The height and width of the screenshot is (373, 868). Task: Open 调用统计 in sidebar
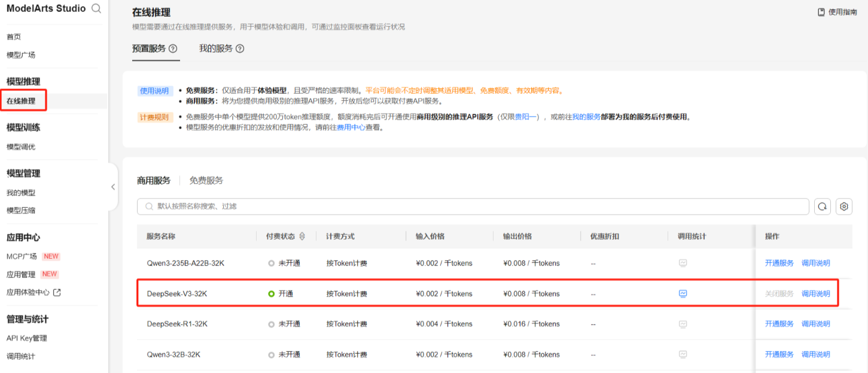[x=21, y=356]
